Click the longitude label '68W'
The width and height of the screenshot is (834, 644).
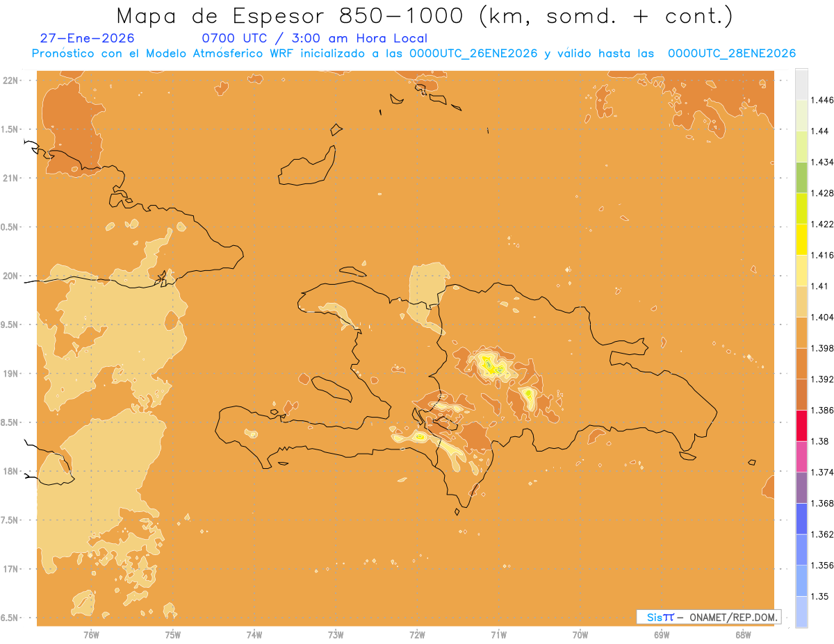point(743,634)
